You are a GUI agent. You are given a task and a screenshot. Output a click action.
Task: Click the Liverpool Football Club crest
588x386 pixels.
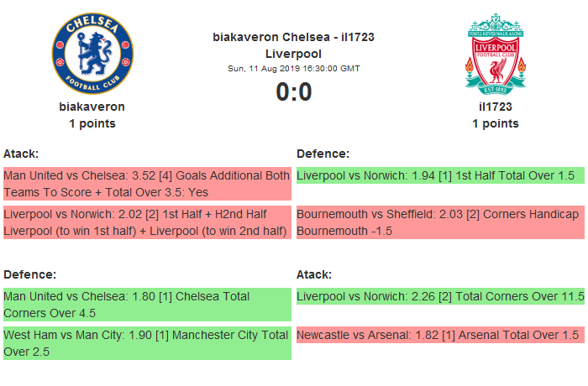496,53
